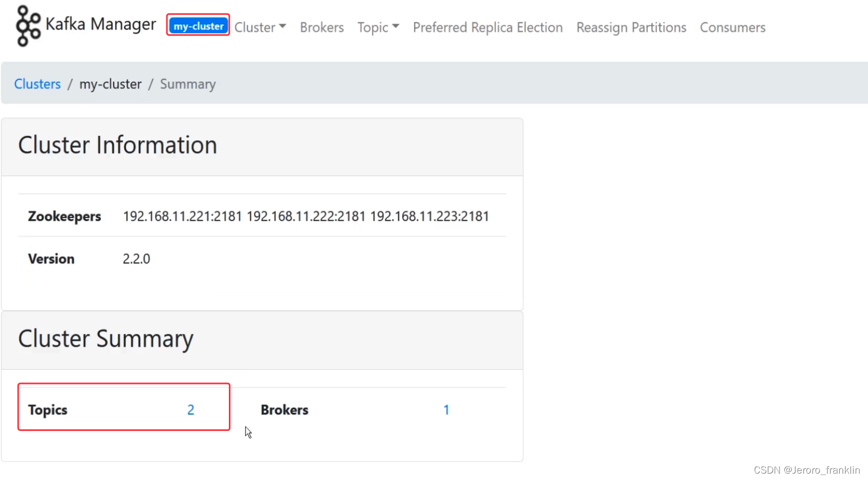Click the Cluster Information heading

[117, 145]
